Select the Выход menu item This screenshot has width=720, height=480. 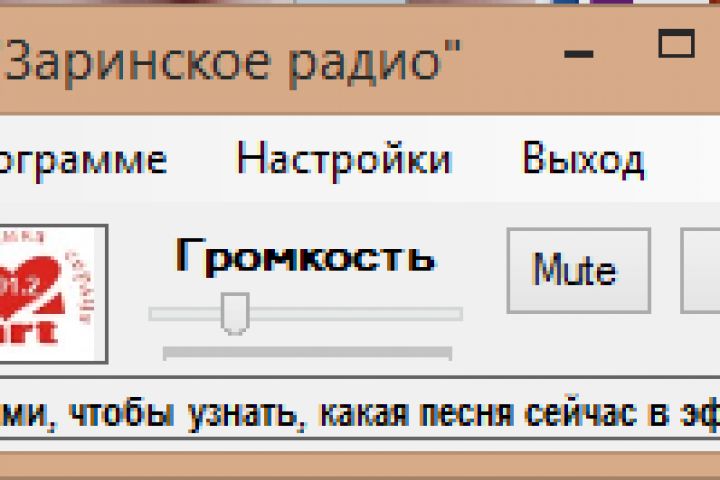pos(583,159)
